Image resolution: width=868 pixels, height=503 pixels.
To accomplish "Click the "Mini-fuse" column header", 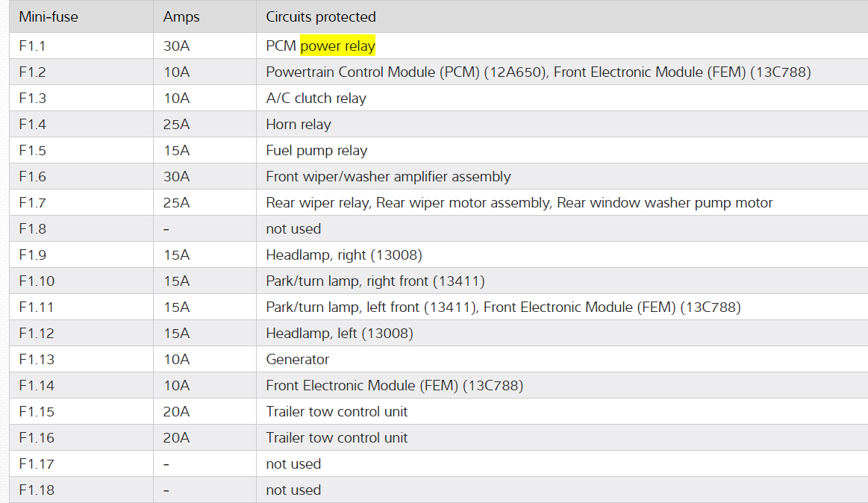I will tap(49, 16).
